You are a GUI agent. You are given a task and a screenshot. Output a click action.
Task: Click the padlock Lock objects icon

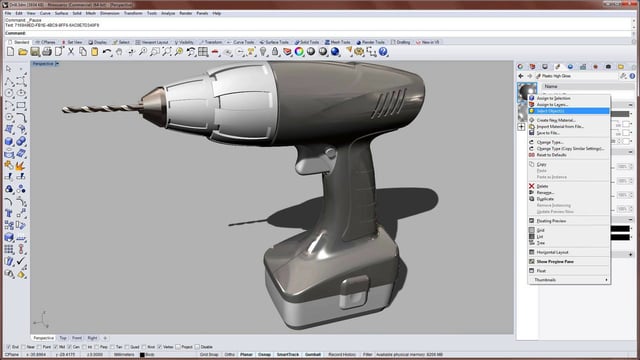tap(275, 51)
